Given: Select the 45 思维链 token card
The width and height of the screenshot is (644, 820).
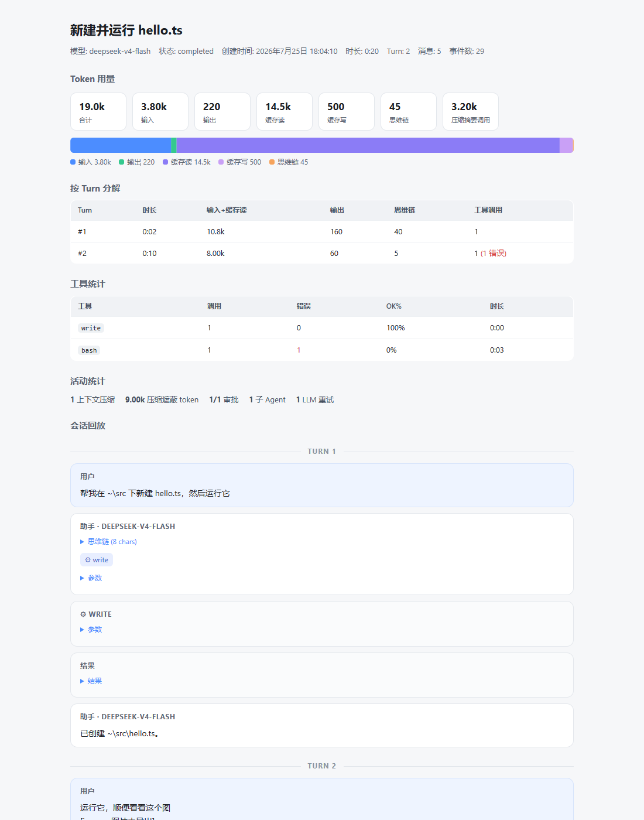Looking at the screenshot, I should pos(409,111).
